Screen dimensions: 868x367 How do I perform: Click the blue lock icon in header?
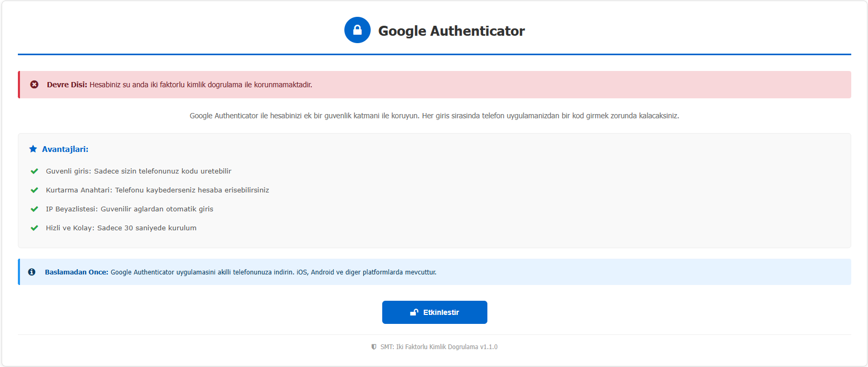358,30
